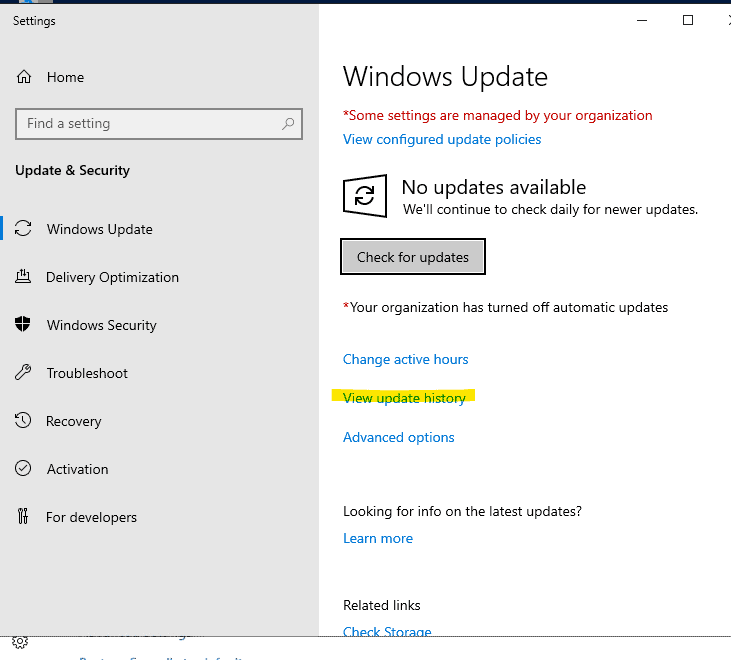Click the organization managed settings notice
The image size is (731, 660).
pos(497,115)
